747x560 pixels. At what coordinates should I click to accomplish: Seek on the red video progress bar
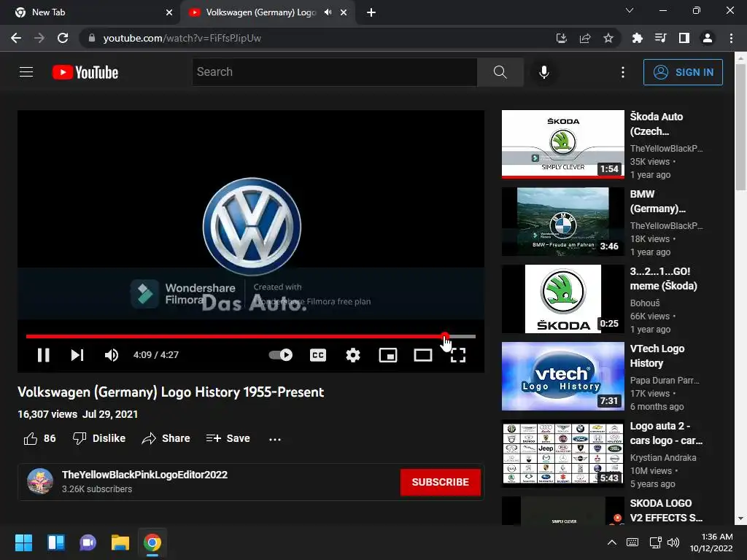point(251,336)
